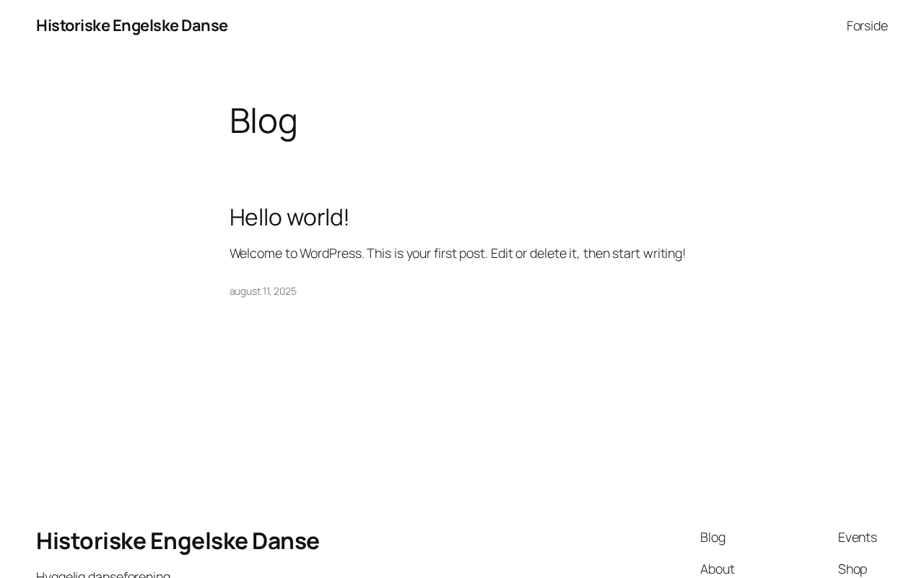The width and height of the screenshot is (924, 578).
Task: View the post permalink via its date
Action: [263, 291]
